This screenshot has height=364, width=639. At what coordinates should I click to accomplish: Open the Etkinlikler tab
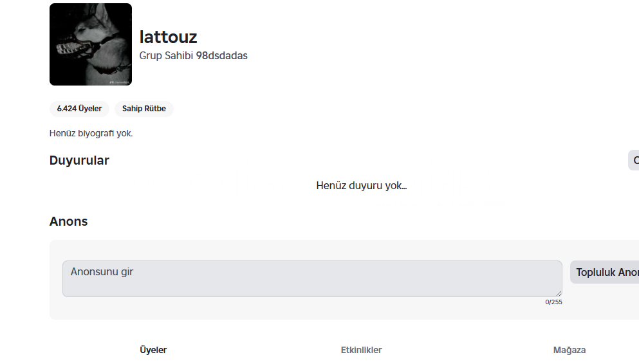tap(361, 350)
